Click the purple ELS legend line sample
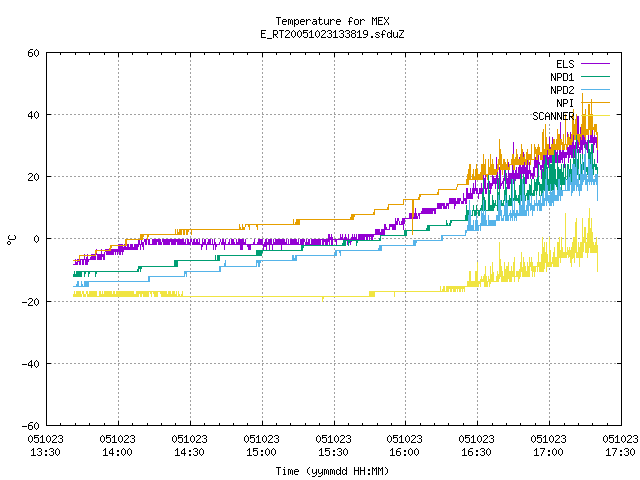 click(x=595, y=64)
